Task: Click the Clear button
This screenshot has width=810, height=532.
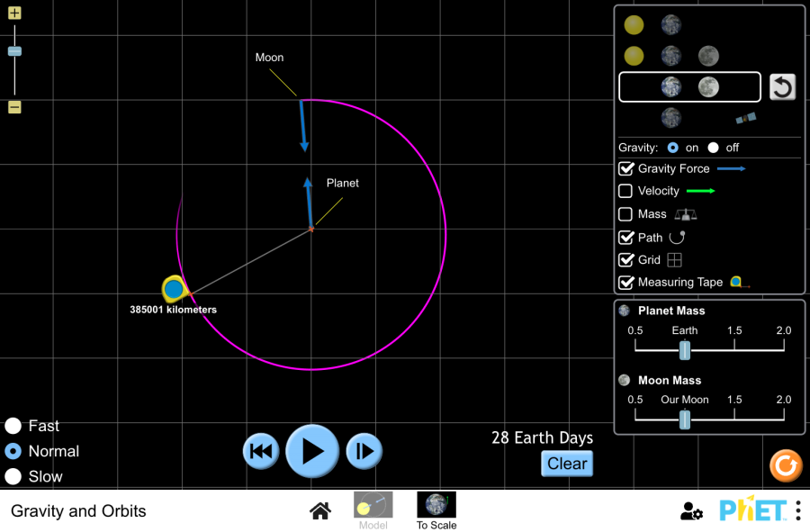Action: (567, 464)
